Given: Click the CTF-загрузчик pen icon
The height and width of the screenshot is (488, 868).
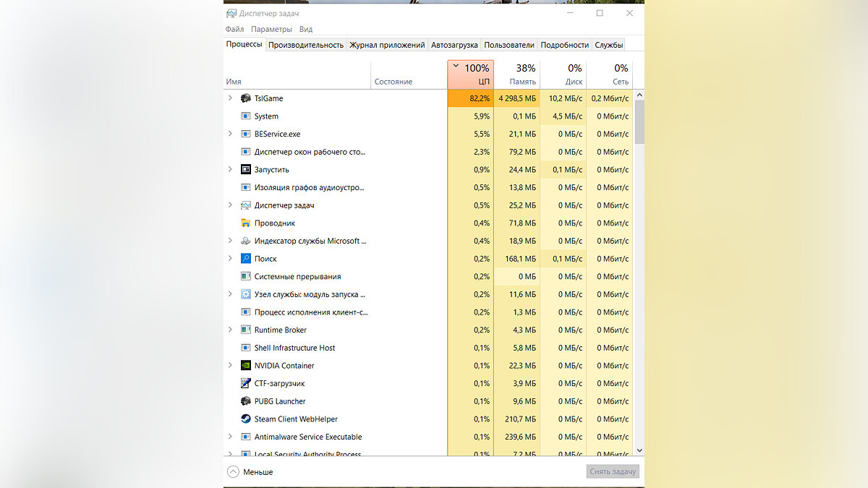Looking at the screenshot, I should 246,384.
